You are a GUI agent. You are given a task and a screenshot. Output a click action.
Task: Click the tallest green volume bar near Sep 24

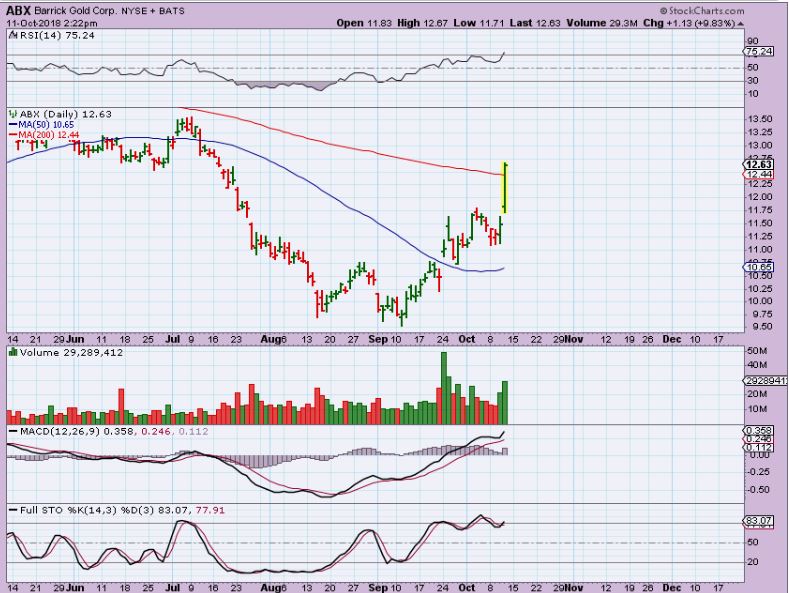click(444, 388)
